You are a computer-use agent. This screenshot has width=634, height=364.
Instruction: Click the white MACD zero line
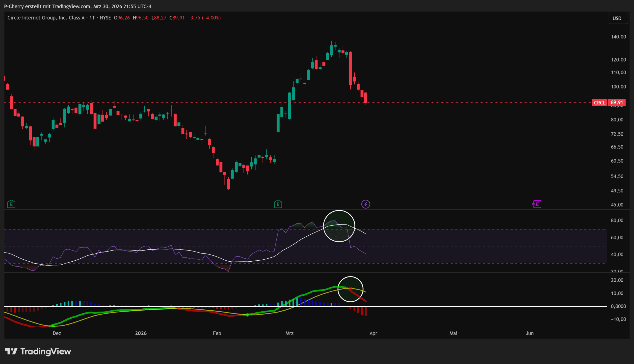pyautogui.click(x=450, y=306)
